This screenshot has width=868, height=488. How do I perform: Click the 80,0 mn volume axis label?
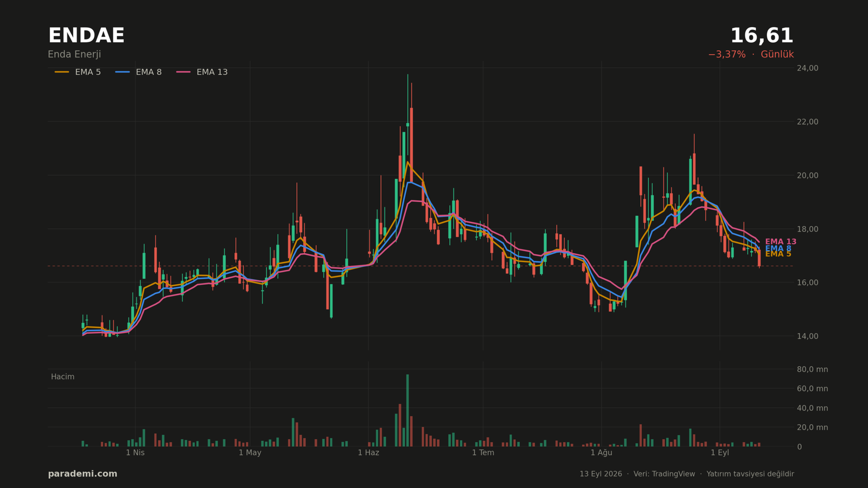pos(812,370)
